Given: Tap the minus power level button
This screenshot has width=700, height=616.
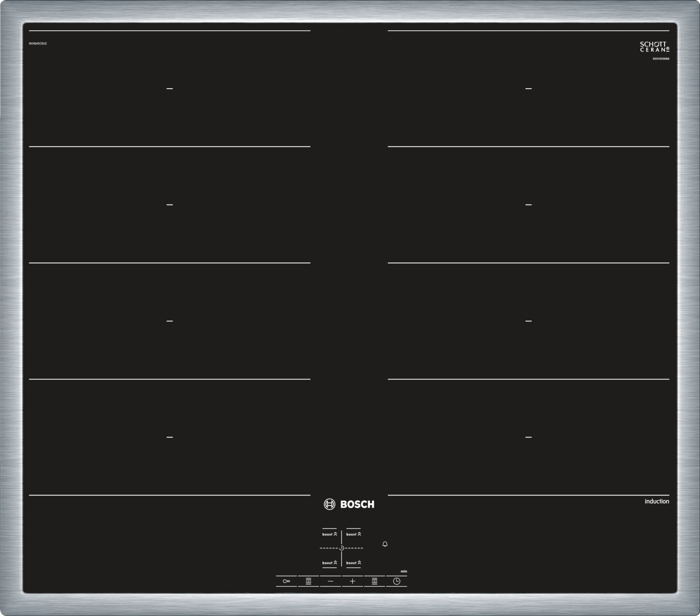Looking at the screenshot, I should coord(330,581).
